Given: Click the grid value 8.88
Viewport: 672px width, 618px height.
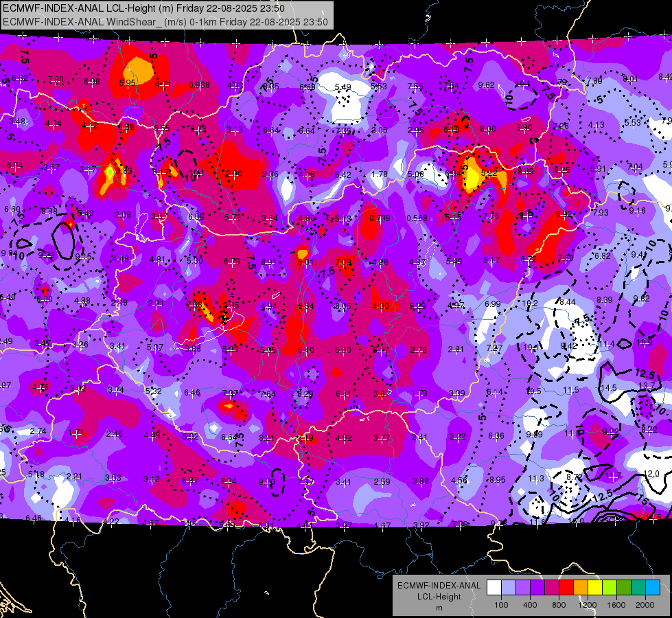Looking at the screenshot, I should pyautogui.click(x=49, y=211).
